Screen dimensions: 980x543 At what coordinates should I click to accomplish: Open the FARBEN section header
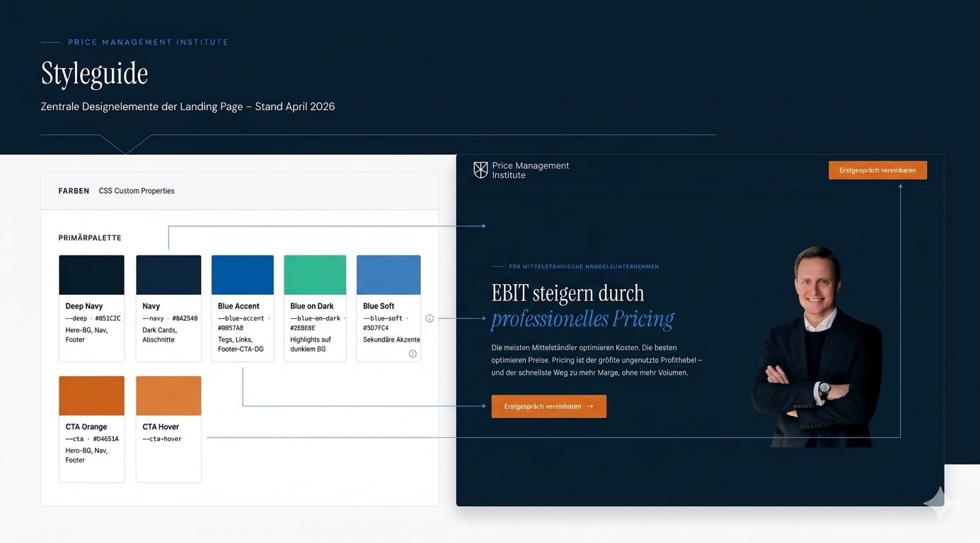click(73, 190)
